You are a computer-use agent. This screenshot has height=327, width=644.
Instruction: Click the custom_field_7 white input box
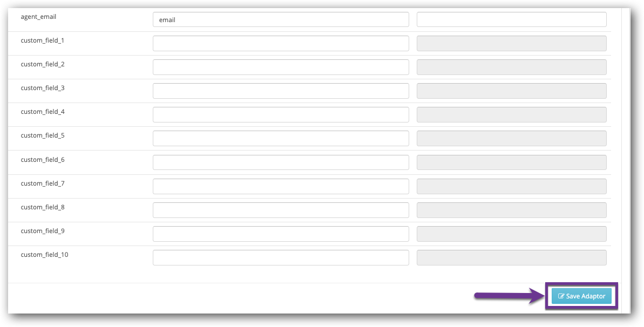click(281, 186)
